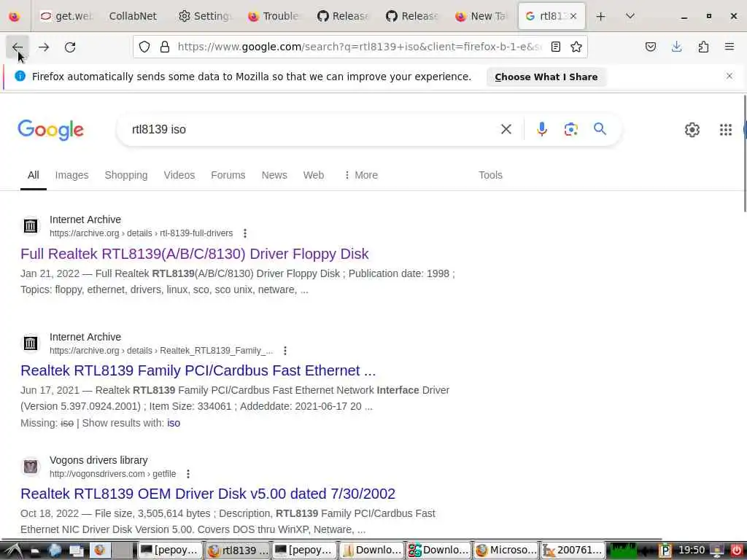
Task: Click the Google logo
Action: (x=50, y=130)
